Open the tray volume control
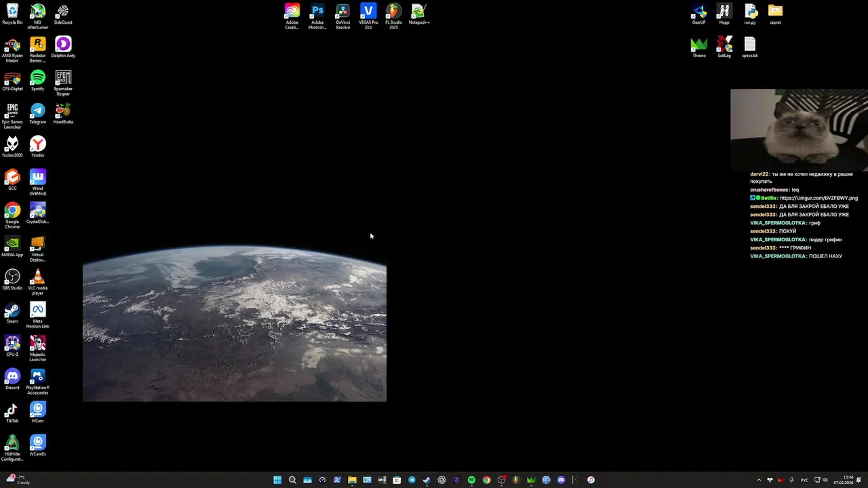The width and height of the screenshot is (868, 488). [825, 480]
